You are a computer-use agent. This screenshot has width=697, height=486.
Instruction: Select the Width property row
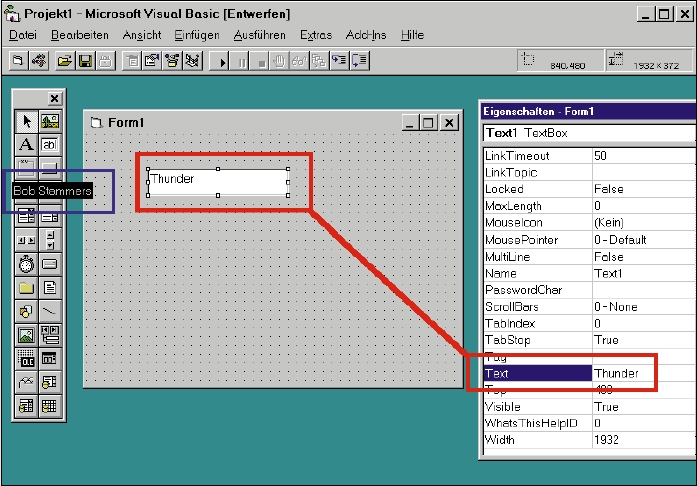point(589,440)
